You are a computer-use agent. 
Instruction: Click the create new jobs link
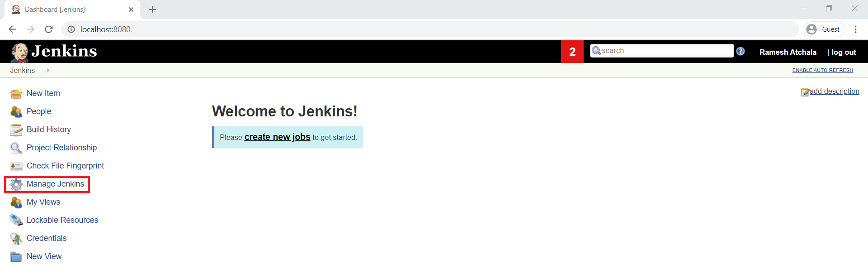(x=277, y=137)
